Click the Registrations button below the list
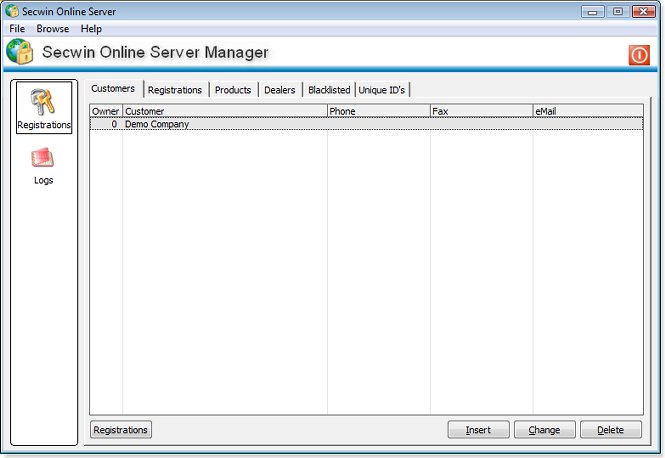665x458 pixels. [x=121, y=430]
